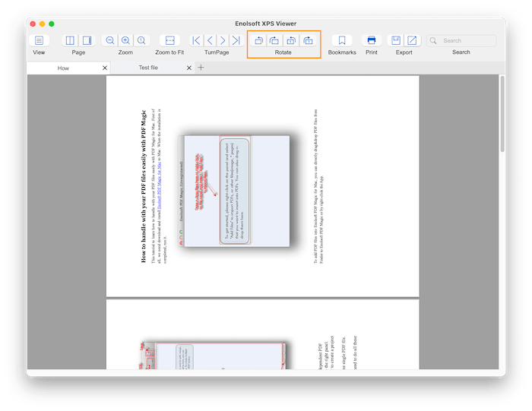Open the Bookmarks panel

pos(342,40)
